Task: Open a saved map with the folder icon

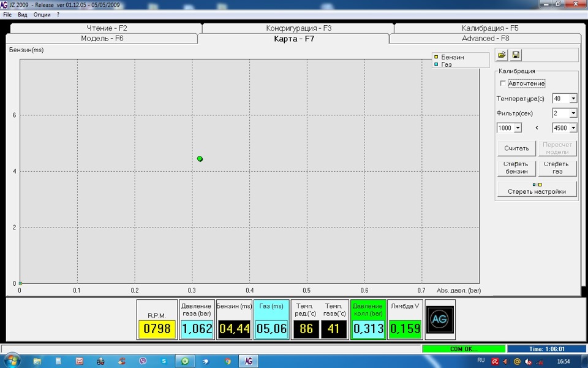Action: coord(502,55)
